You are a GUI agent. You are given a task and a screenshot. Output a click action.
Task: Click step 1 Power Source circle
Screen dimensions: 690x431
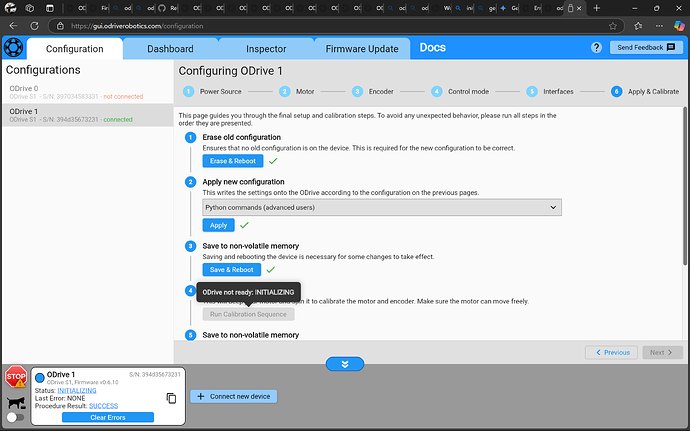[x=188, y=92]
